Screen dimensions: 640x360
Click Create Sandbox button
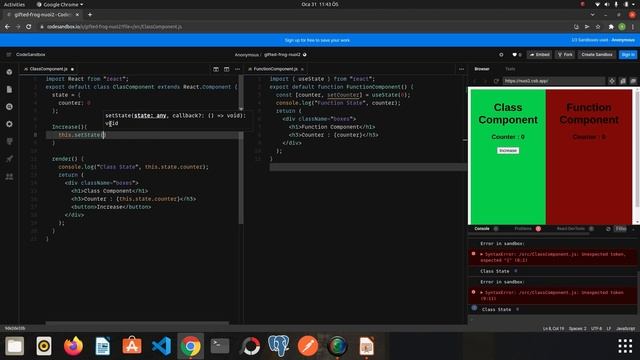pos(597,54)
